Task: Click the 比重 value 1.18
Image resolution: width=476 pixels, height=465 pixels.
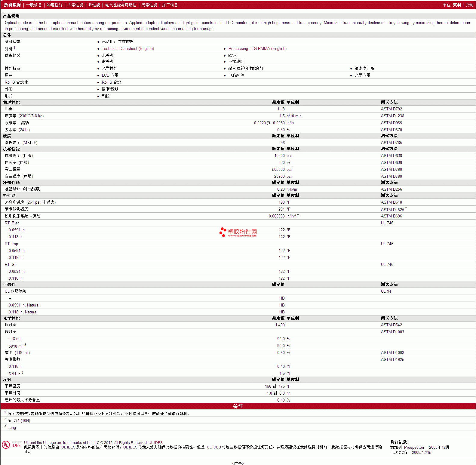Action: pyautogui.click(x=281, y=109)
